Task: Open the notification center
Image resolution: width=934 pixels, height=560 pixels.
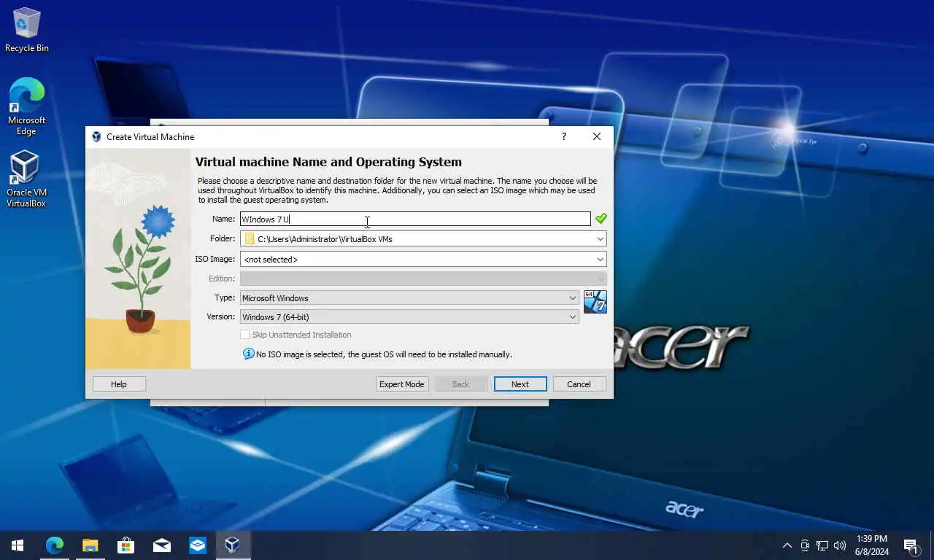Action: tap(911, 545)
